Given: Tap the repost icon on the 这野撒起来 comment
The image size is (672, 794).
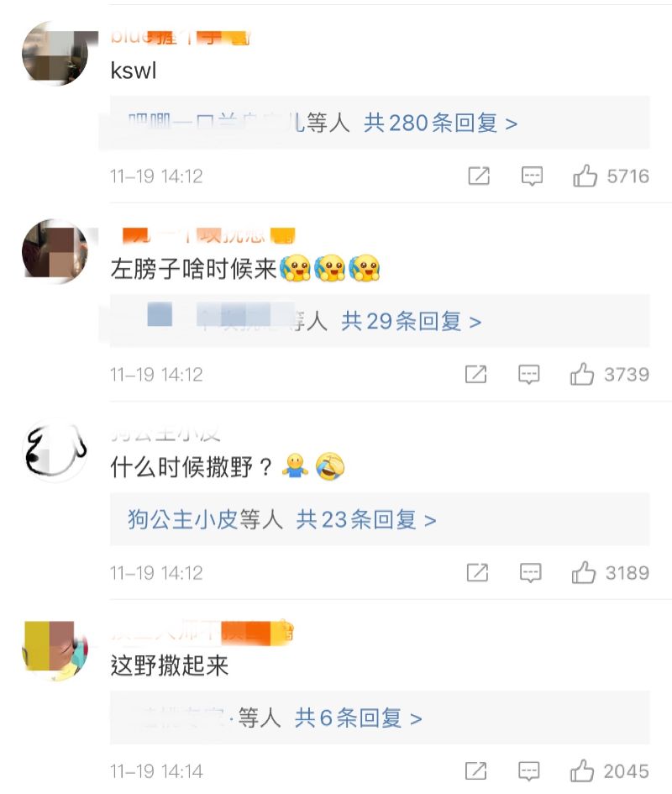Looking at the screenshot, I should point(475,771).
